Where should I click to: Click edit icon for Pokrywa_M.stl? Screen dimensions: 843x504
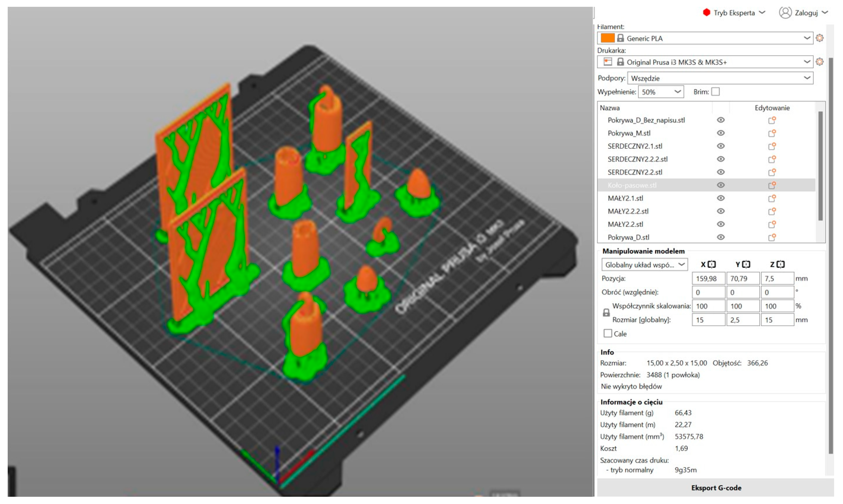[772, 133]
